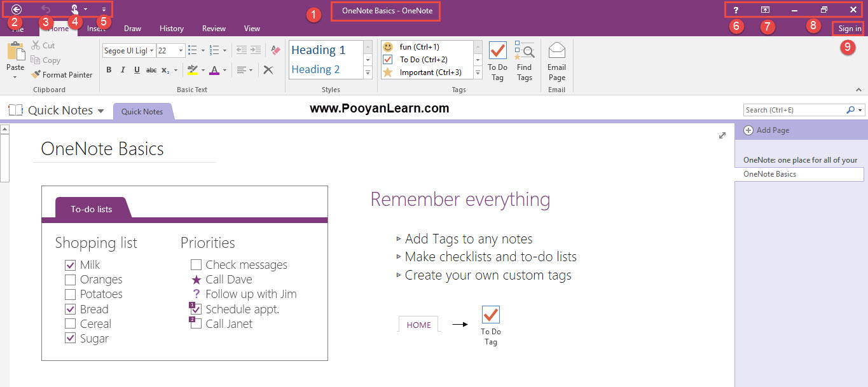Select the Important (Ctrl+3) tag
The height and width of the screenshot is (387, 868).
pos(427,72)
